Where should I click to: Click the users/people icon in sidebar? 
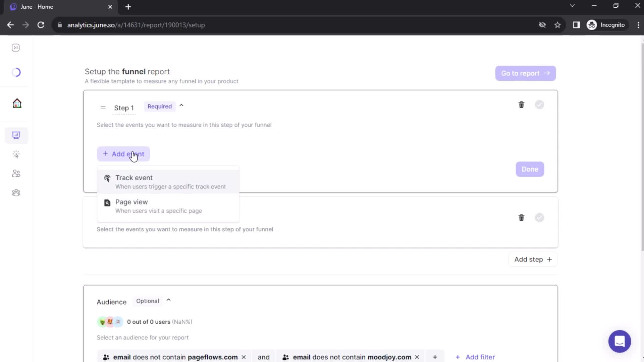(x=16, y=173)
